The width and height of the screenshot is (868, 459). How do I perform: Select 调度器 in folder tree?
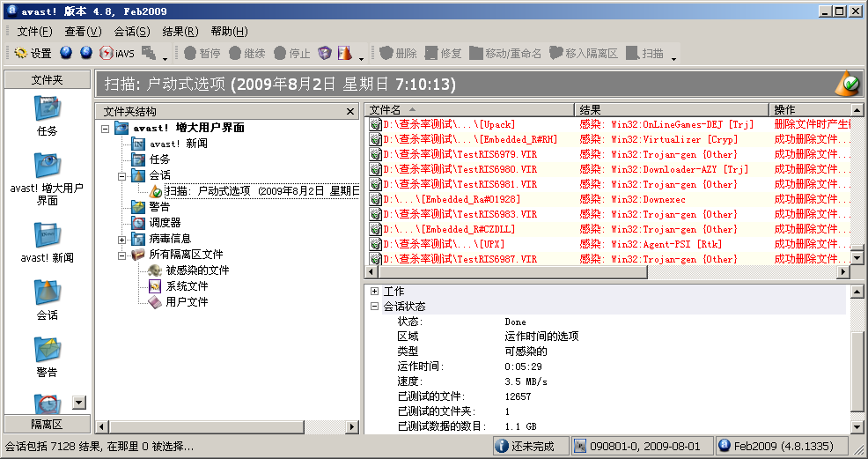coord(165,223)
